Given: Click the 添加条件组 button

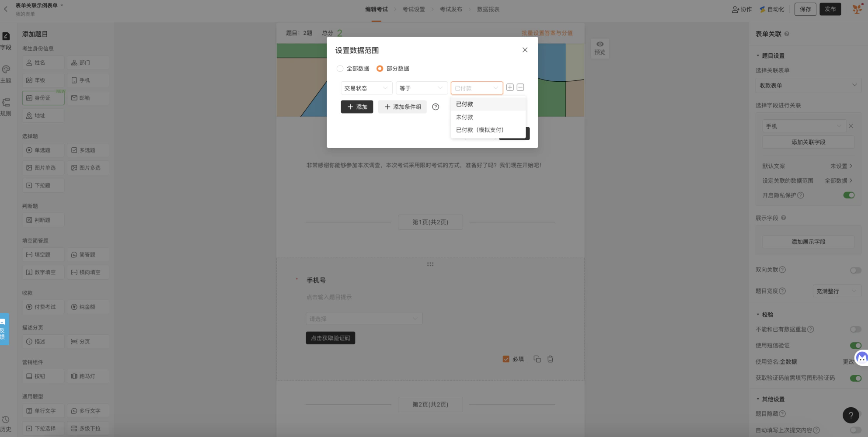Looking at the screenshot, I should pyautogui.click(x=402, y=107).
